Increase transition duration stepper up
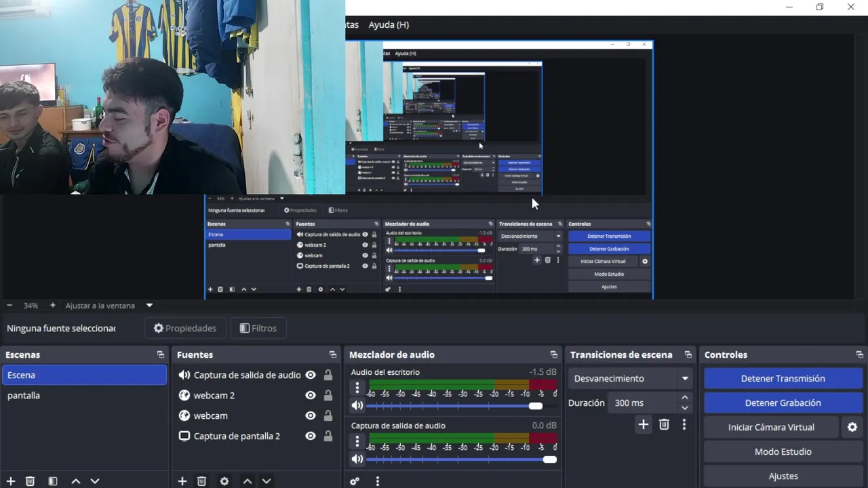The width and height of the screenshot is (868, 488). pyautogui.click(x=685, y=398)
